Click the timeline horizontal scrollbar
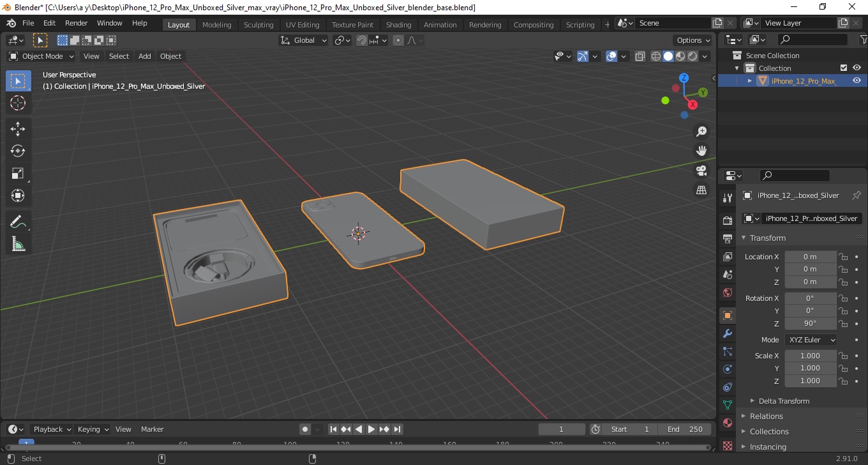Viewport: 868px width, 465px height. [x=357, y=447]
